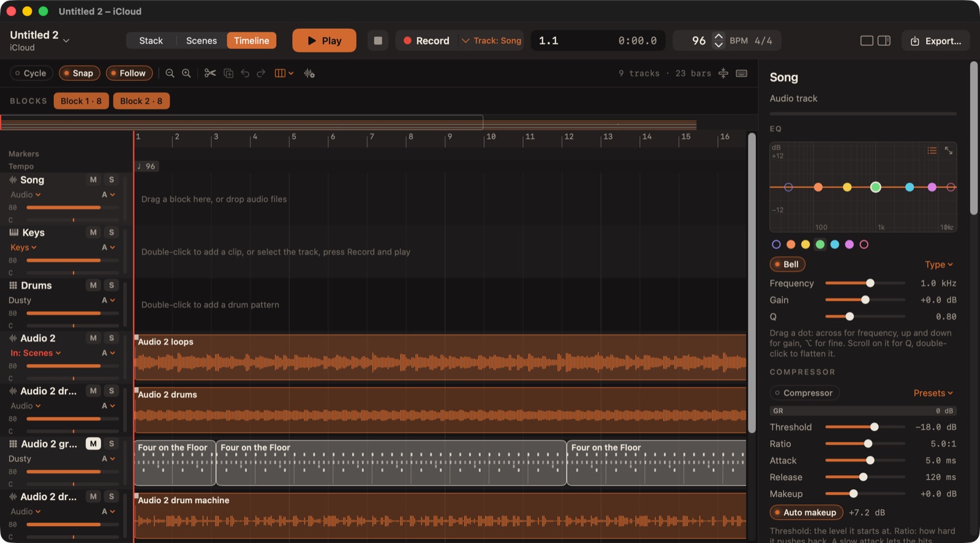The height and width of the screenshot is (543, 980).
Task: Solo the Audio 2 track
Action: click(111, 338)
